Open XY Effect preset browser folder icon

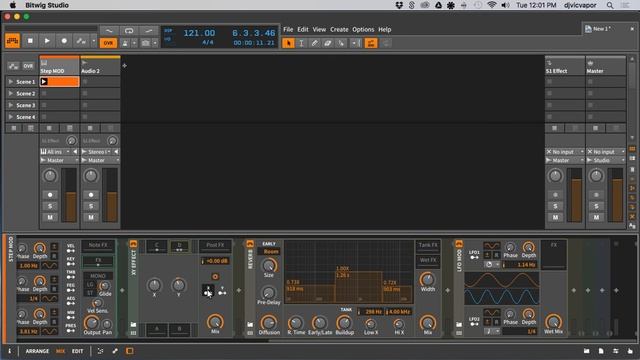point(133,324)
